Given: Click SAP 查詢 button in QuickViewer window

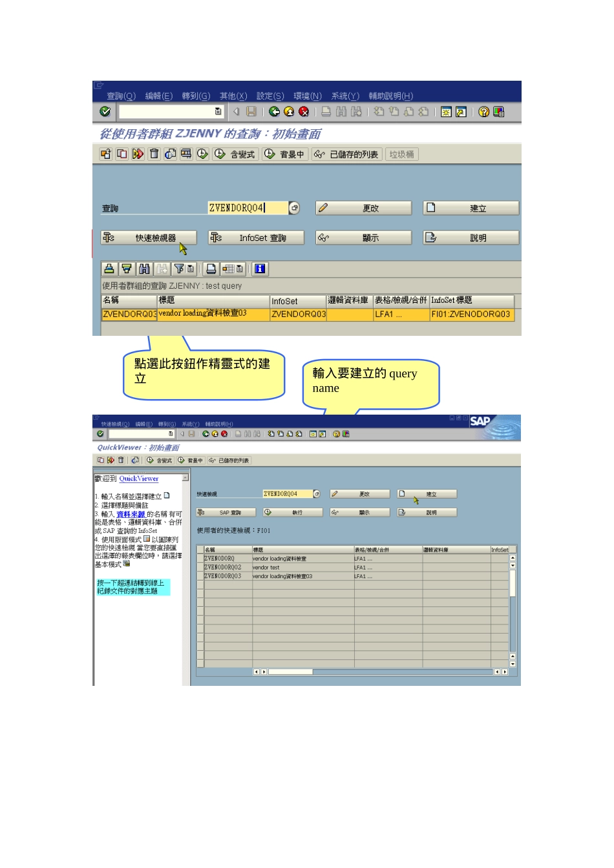Looking at the screenshot, I should click(x=226, y=512).
